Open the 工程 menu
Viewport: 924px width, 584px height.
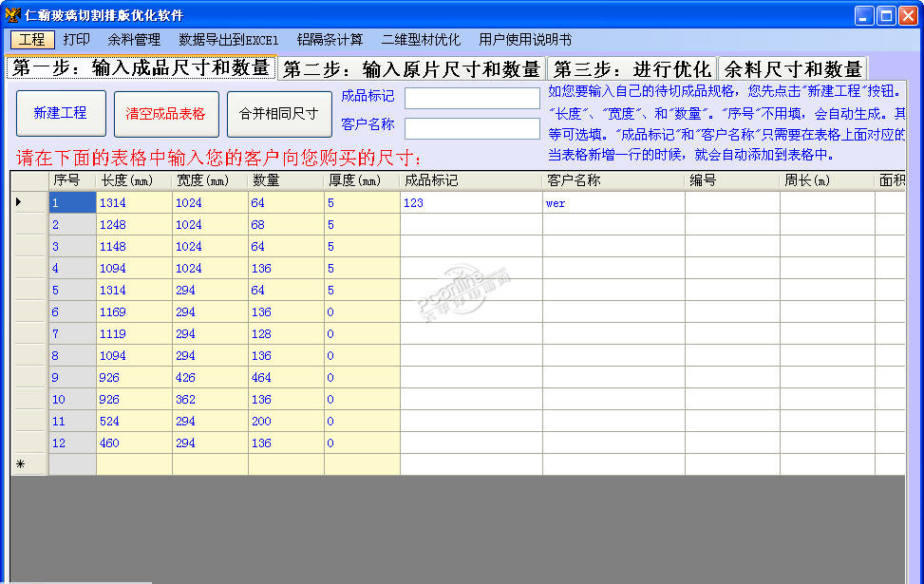[32, 40]
